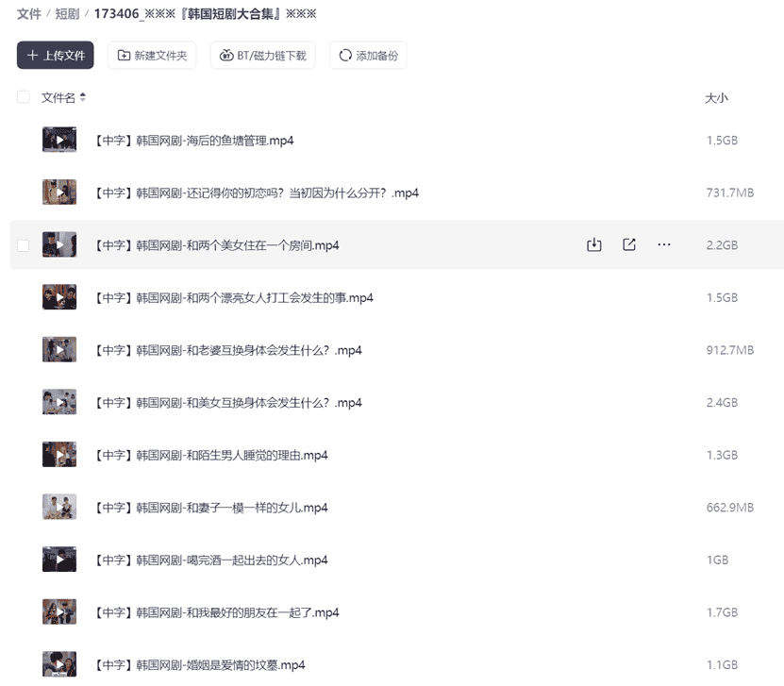This screenshot has height=686, width=784.
Task: Check the box for 和两个美女住在一个房间.mp4
Action: tap(23, 245)
